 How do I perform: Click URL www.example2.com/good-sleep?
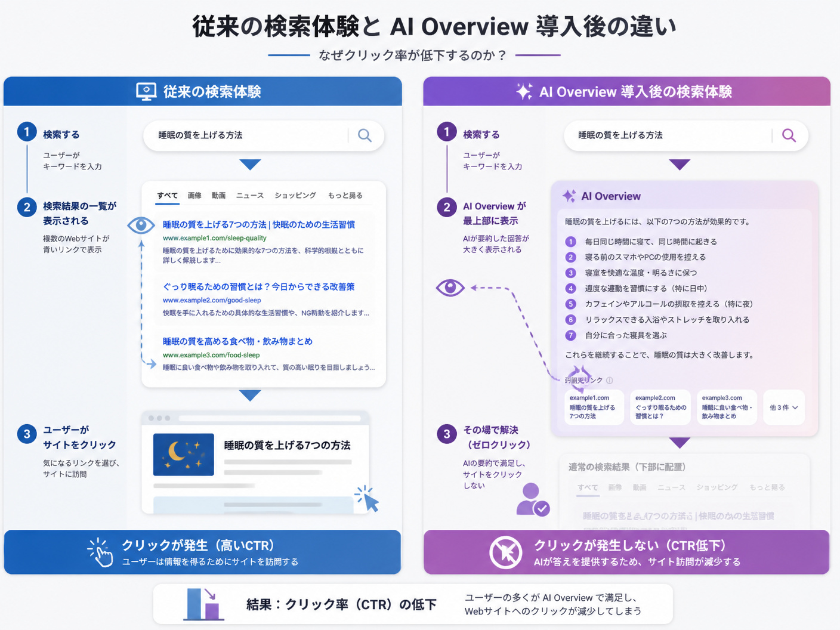[x=212, y=300]
